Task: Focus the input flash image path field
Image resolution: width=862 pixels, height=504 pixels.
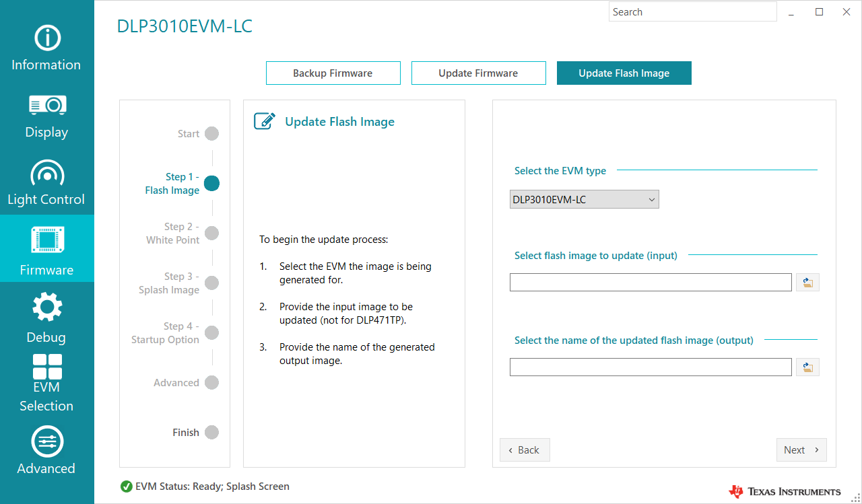Action: point(651,283)
